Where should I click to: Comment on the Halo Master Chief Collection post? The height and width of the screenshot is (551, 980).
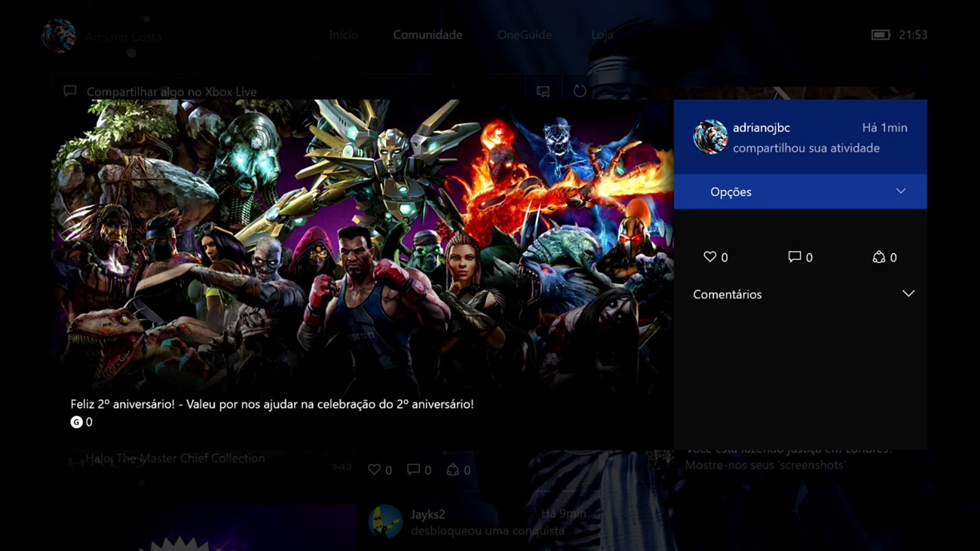(413, 470)
